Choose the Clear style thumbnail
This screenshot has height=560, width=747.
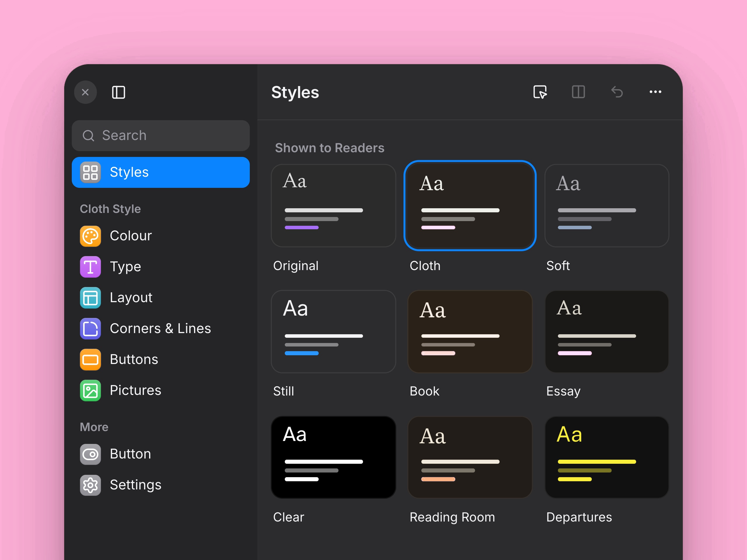click(333, 457)
